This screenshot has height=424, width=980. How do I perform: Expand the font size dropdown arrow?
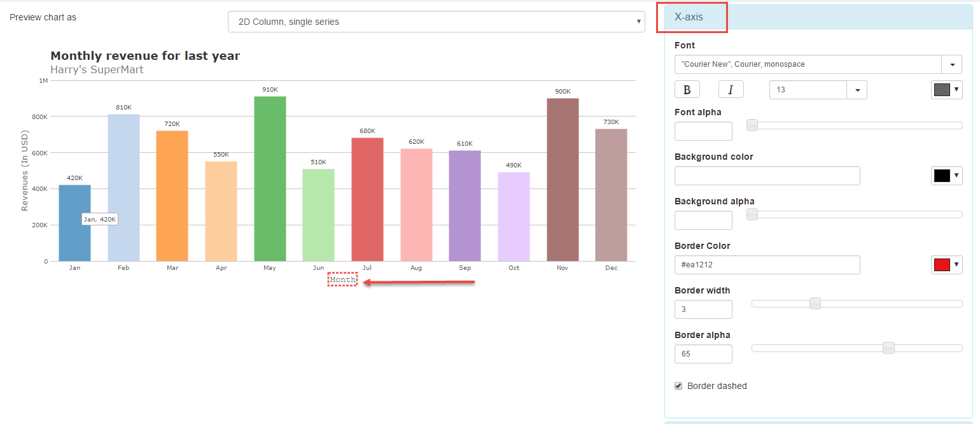pyautogui.click(x=857, y=90)
